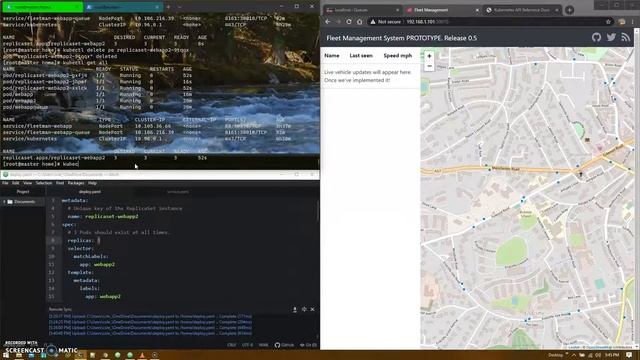This screenshot has height=360, width=640.
Task: Click the YAML grammar indicator in status bar
Action: pos(264,345)
